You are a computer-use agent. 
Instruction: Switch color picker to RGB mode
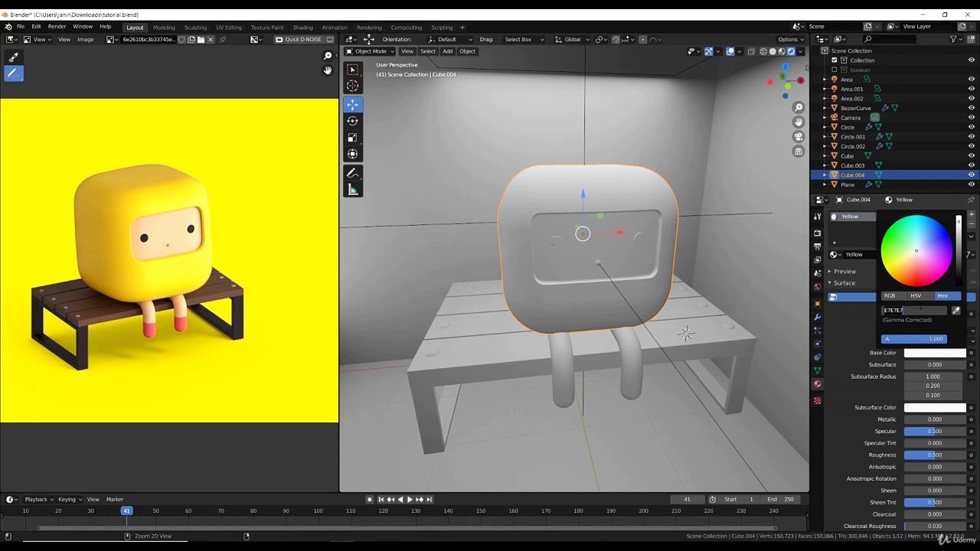[x=890, y=296]
